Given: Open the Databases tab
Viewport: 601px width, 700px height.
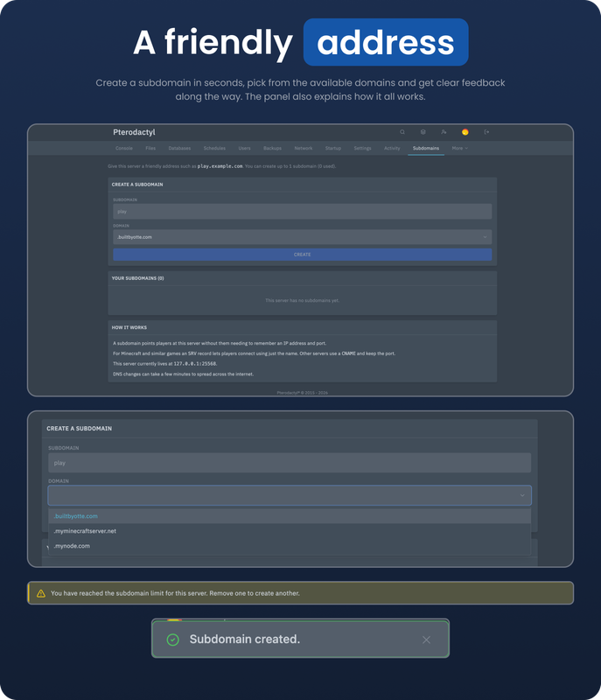Looking at the screenshot, I should (x=179, y=148).
